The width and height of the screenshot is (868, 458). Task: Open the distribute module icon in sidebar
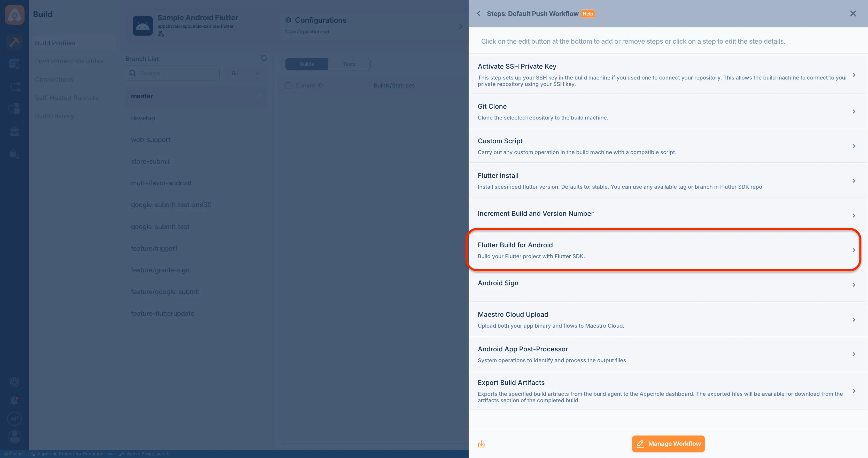14,87
